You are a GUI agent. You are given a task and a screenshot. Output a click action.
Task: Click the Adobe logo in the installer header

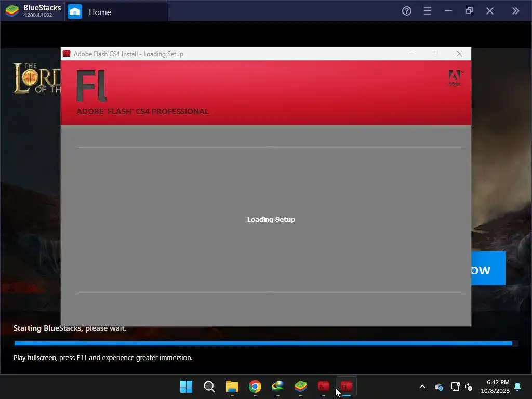(455, 78)
